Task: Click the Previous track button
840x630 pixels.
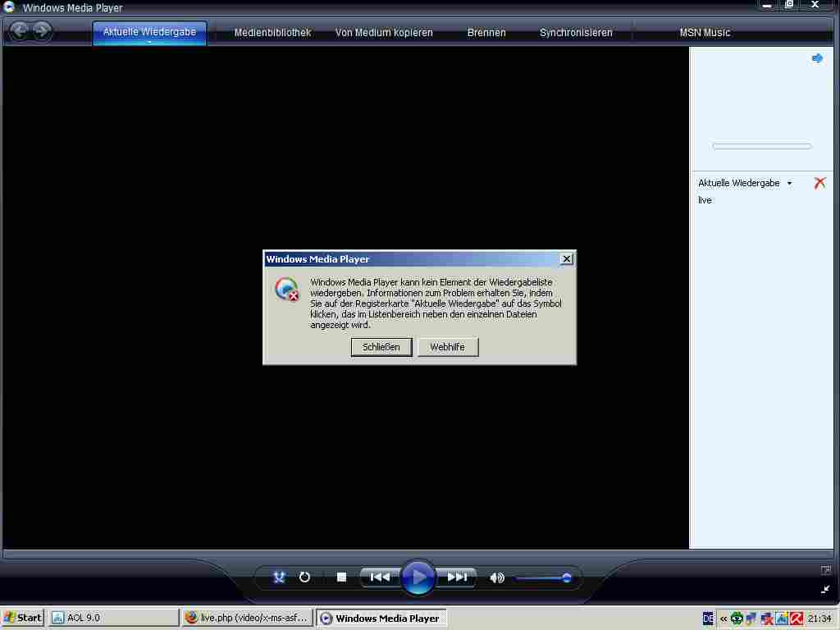Action: [380, 577]
